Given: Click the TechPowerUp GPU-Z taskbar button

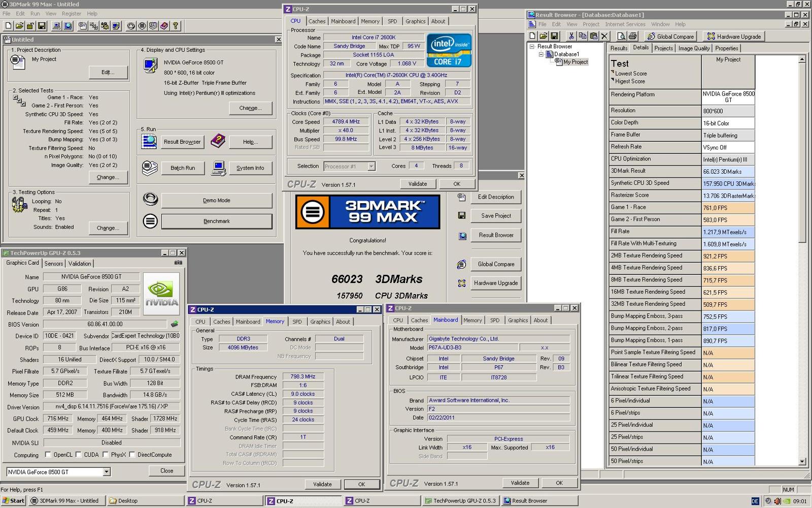Looking at the screenshot, I should tap(461, 500).
